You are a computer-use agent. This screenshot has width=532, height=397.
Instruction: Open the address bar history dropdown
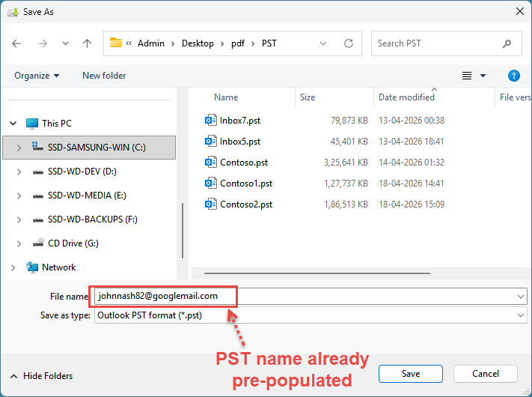pyautogui.click(x=323, y=43)
